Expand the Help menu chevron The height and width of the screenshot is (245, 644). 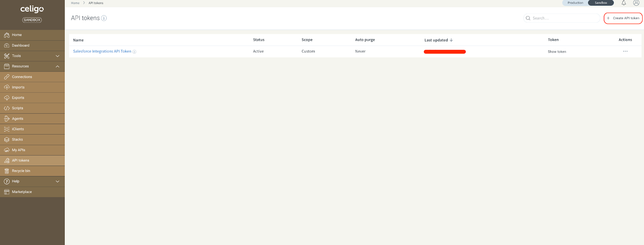(x=58, y=182)
